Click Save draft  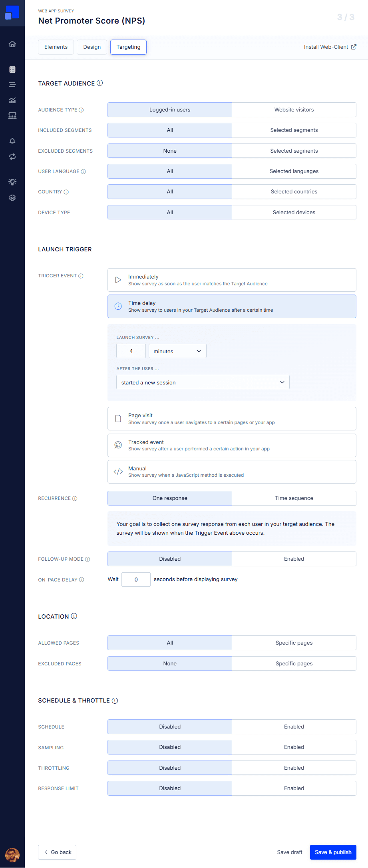click(290, 852)
